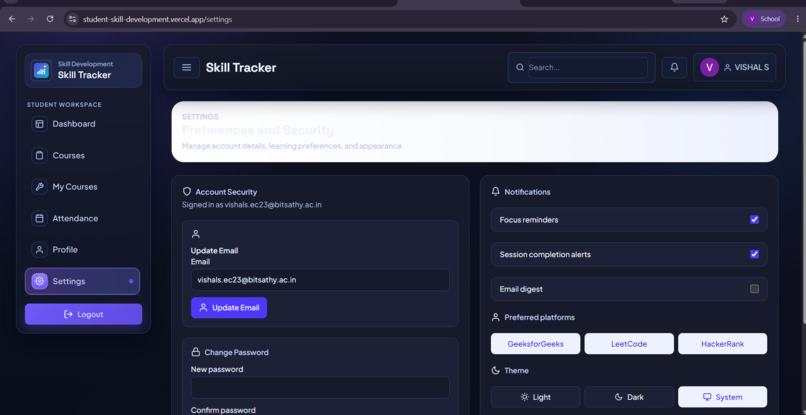Image resolution: width=806 pixels, height=415 pixels.
Task: Navigate to Attendance
Action: (x=82, y=218)
